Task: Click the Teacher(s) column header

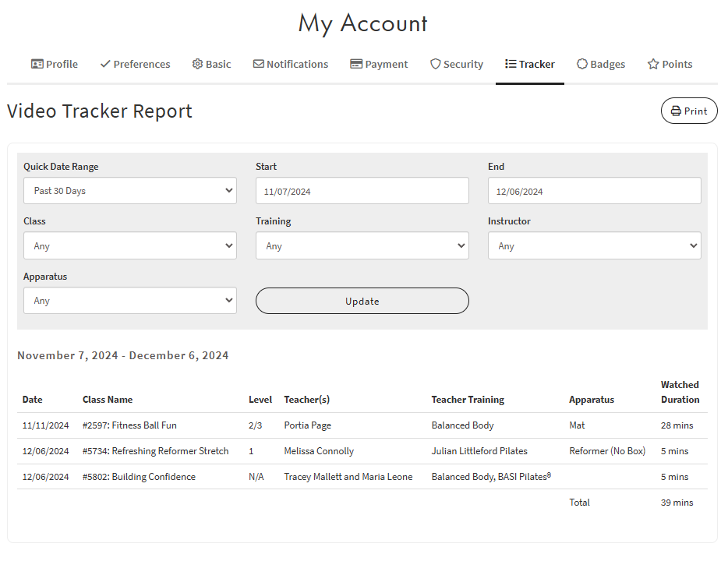Action: pos(307,400)
